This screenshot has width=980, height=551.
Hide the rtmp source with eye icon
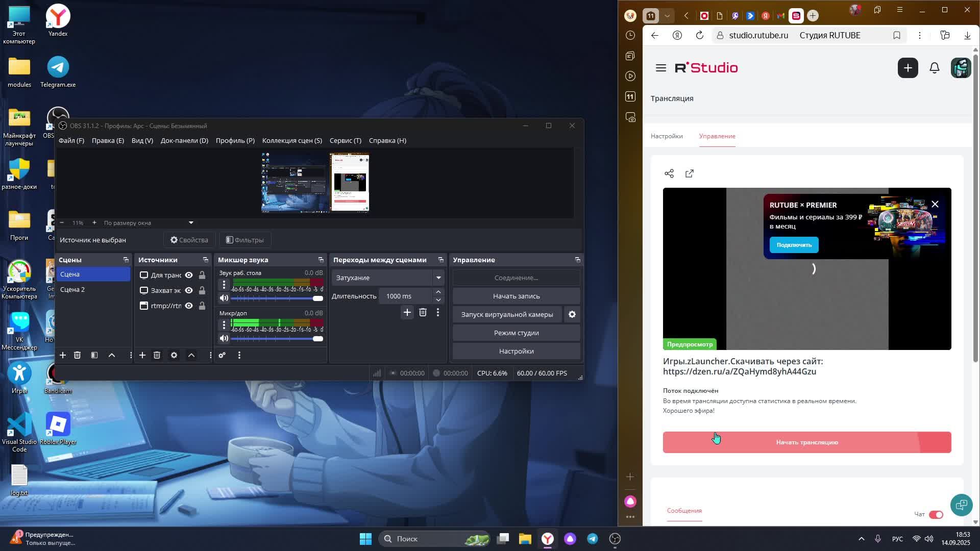tap(189, 306)
